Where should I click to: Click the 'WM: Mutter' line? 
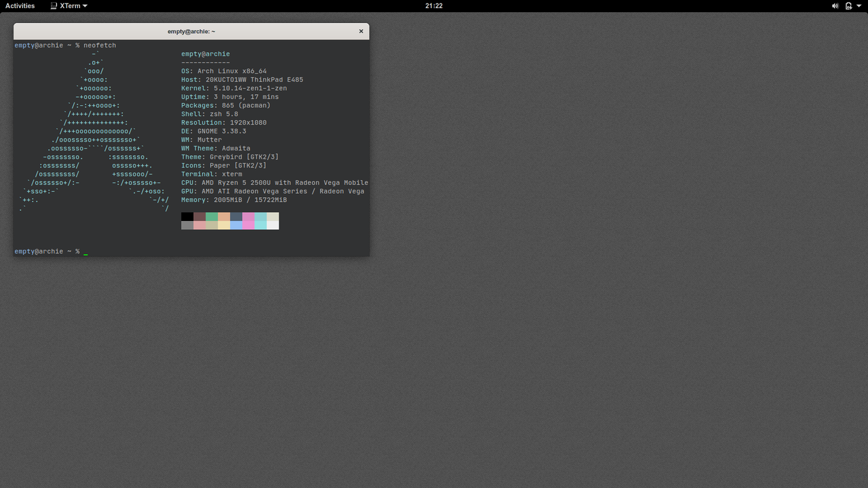click(201, 140)
